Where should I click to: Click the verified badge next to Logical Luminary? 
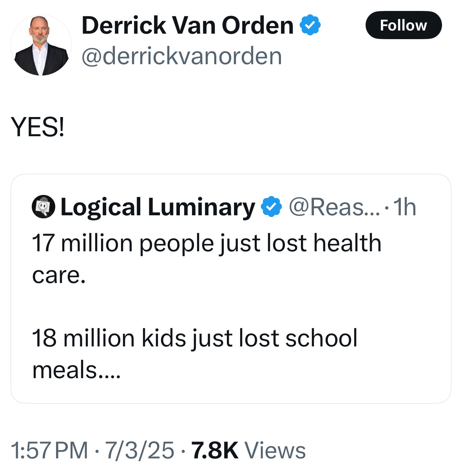pyautogui.click(x=272, y=207)
